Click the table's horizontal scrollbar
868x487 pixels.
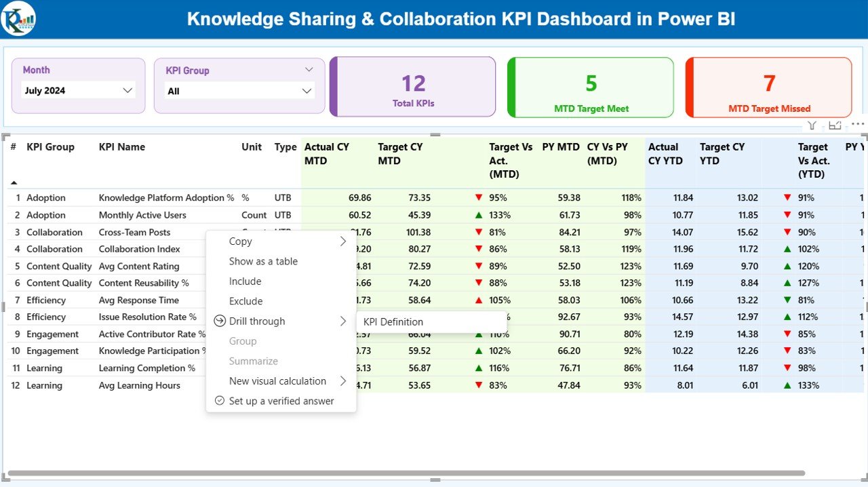(407, 473)
